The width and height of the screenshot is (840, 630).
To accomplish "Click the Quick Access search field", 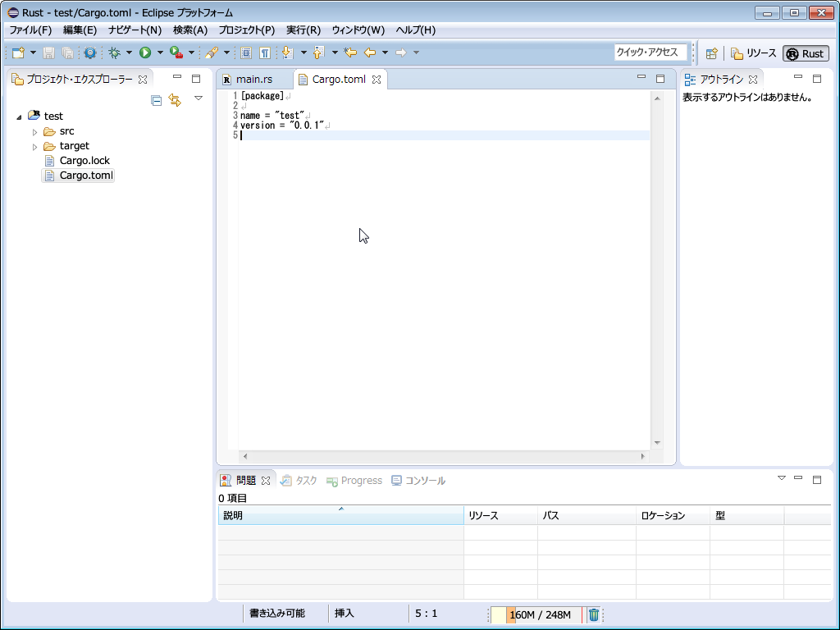I will (x=650, y=52).
